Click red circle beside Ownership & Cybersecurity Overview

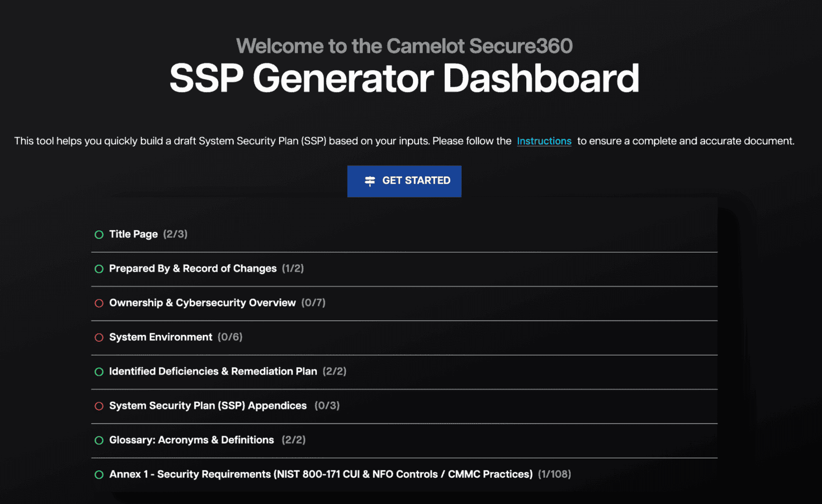(x=99, y=303)
